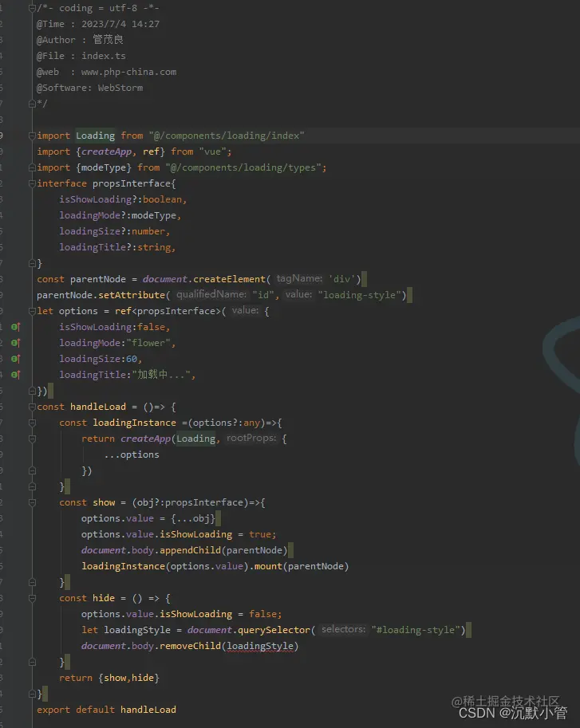This screenshot has width=580, height=728.
Task: Click fold end marker on the */ line
Action: tap(32, 104)
